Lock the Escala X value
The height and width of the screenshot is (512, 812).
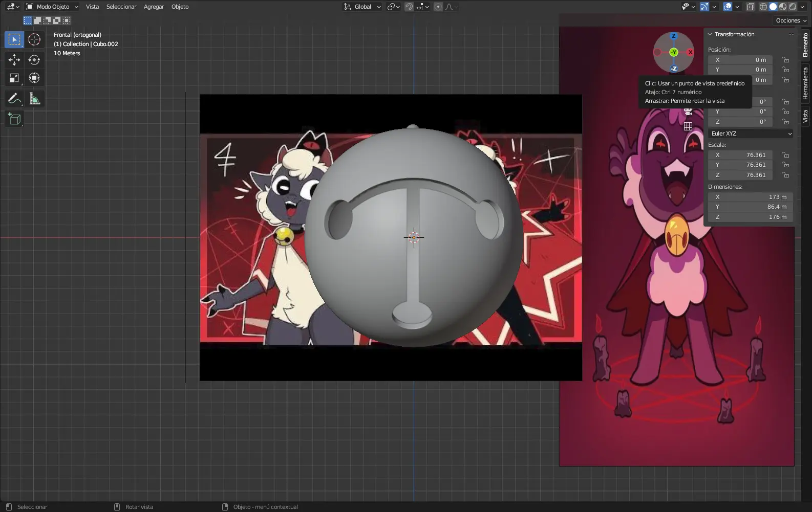click(x=785, y=155)
